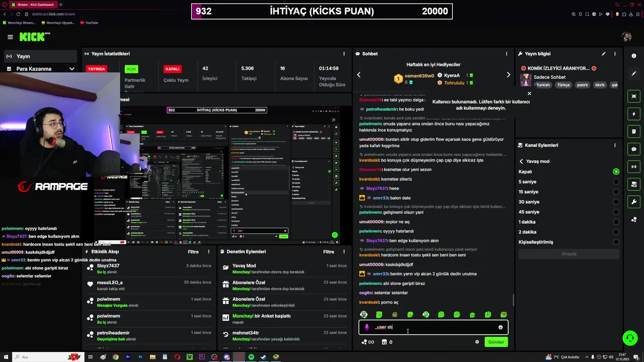
Task: Open Monchayi Stream bookmark
Action: [19, 23]
